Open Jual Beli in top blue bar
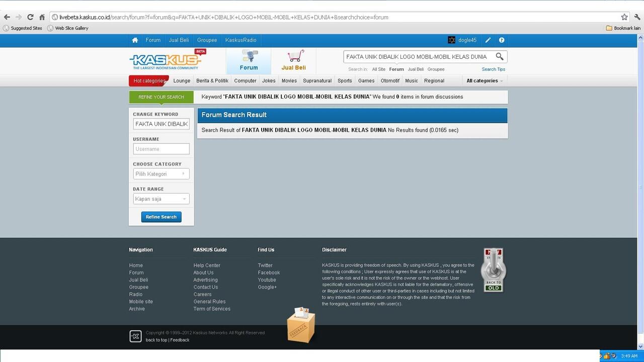This screenshot has height=362, width=644. [x=179, y=40]
